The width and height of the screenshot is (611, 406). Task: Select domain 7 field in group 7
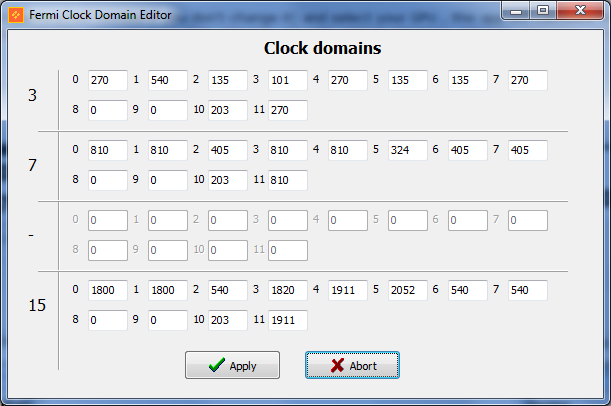coord(528,150)
